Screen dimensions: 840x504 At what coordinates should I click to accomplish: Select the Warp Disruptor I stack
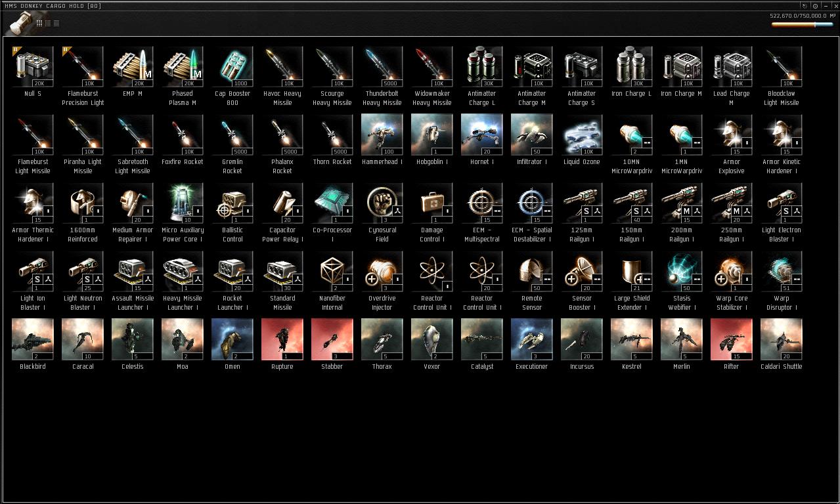pyautogui.click(x=782, y=271)
